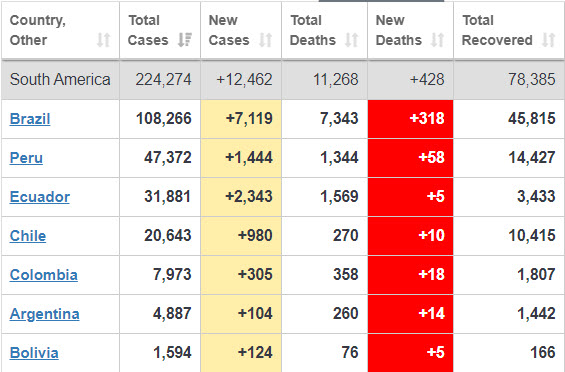Sort by Country, Other column arrows

(103, 40)
